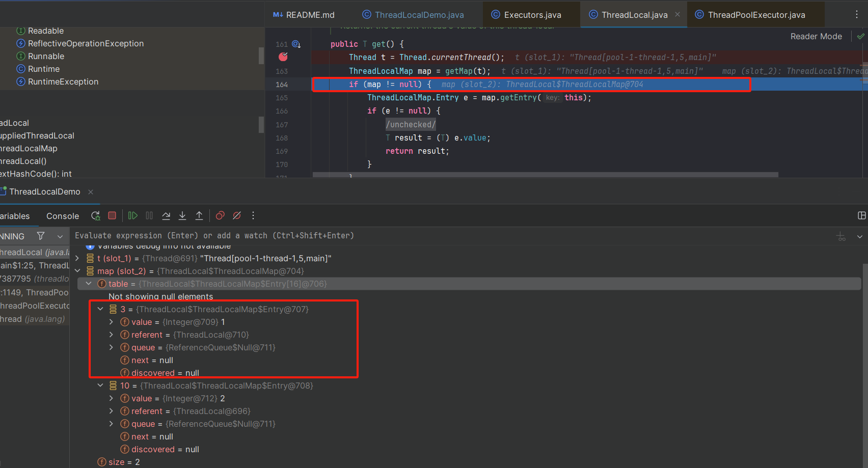Click the 'Not showing null elements' note
This screenshot has width=868, height=468.
pyautogui.click(x=161, y=296)
